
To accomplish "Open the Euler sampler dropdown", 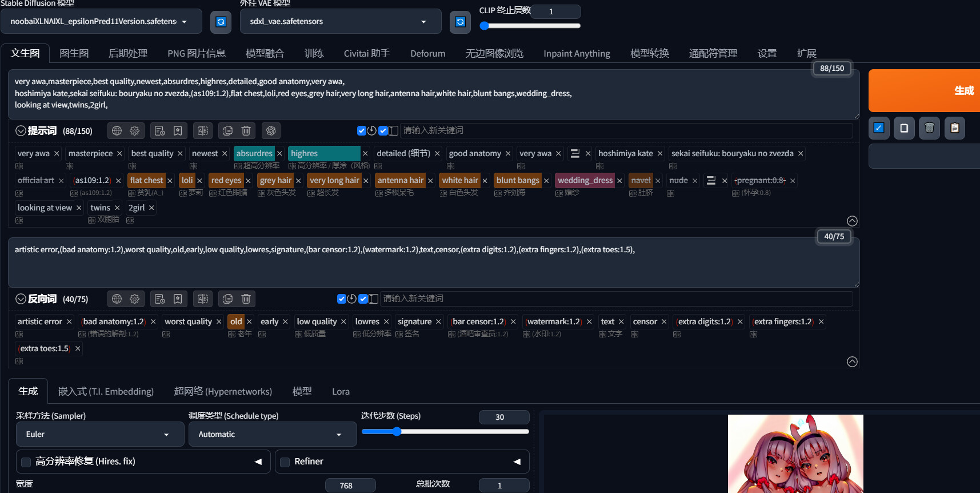I will [100, 434].
